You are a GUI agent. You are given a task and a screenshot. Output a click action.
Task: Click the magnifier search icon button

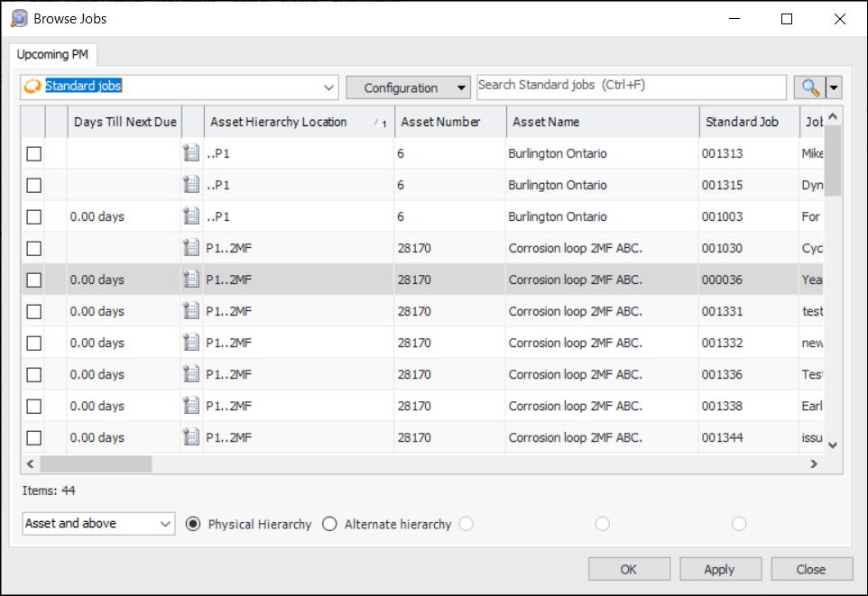point(810,87)
